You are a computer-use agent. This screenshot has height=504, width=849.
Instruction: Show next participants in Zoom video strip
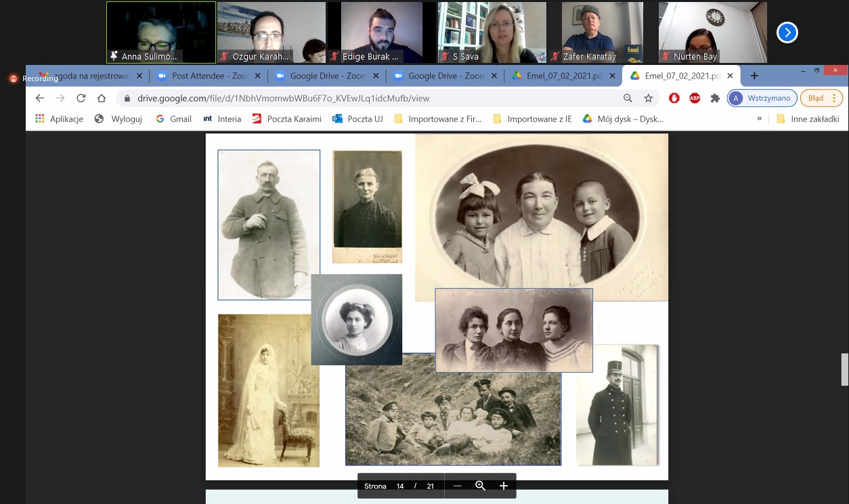(787, 32)
